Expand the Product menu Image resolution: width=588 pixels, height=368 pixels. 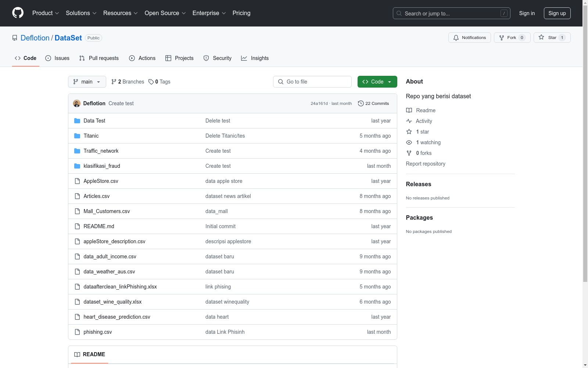(x=46, y=13)
